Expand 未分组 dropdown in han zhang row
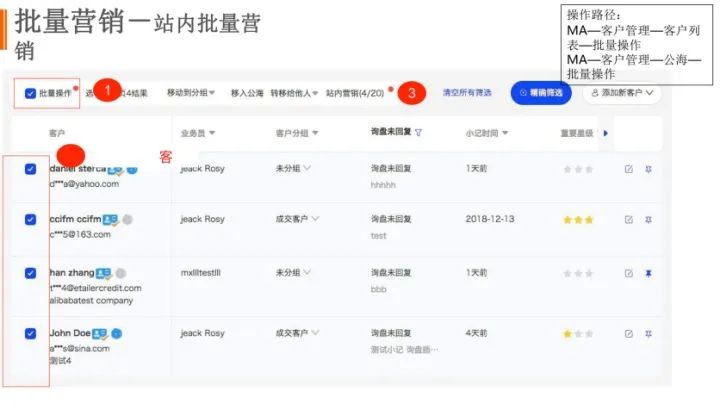This screenshot has width=720, height=410. (x=293, y=273)
